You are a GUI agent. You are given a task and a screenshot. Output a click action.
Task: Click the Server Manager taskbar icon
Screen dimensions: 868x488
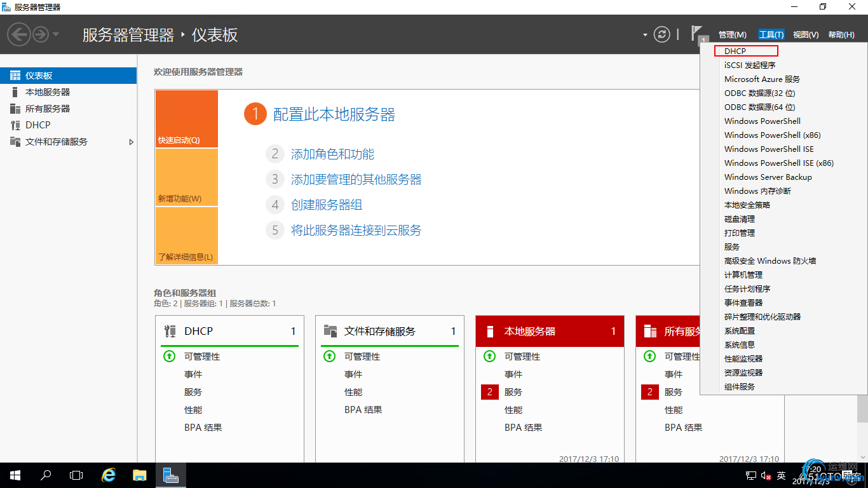170,475
